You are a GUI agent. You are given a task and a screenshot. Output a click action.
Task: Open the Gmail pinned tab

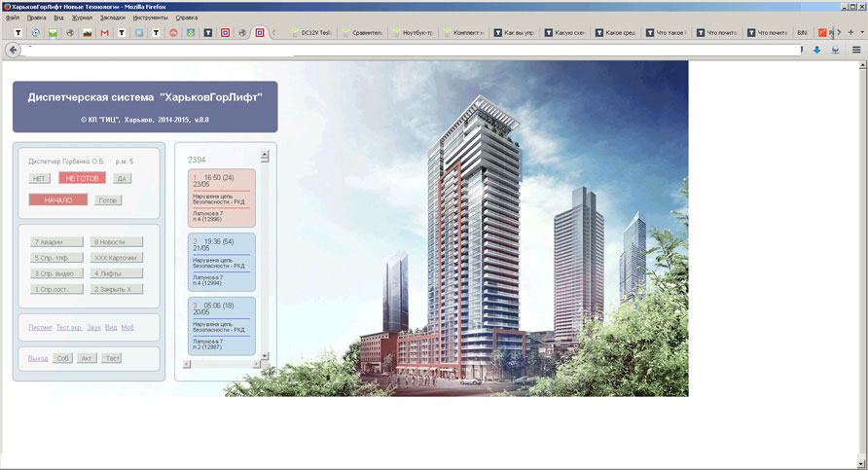104,33
